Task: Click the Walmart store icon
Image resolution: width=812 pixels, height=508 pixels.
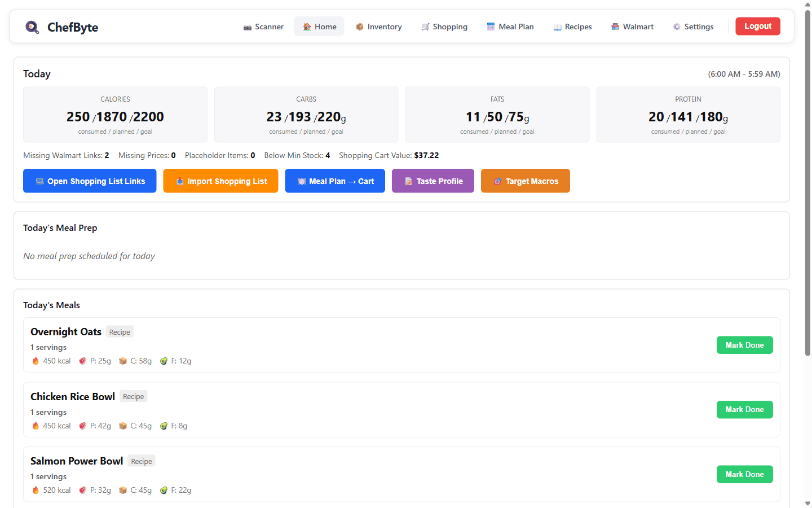Action: 615,26
